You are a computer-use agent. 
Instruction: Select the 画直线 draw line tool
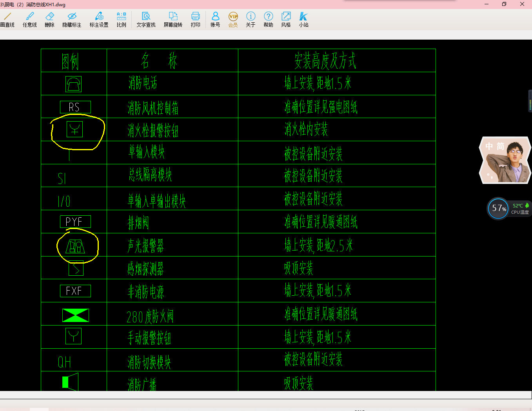[7, 20]
